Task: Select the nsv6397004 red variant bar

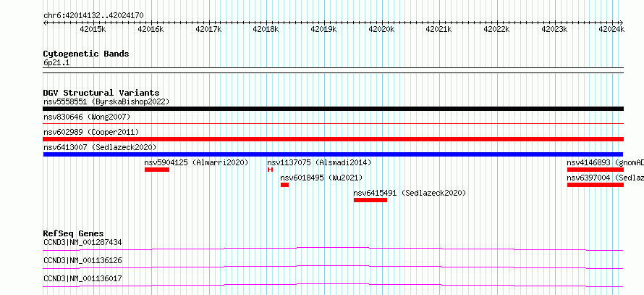Action: pyautogui.click(x=596, y=185)
